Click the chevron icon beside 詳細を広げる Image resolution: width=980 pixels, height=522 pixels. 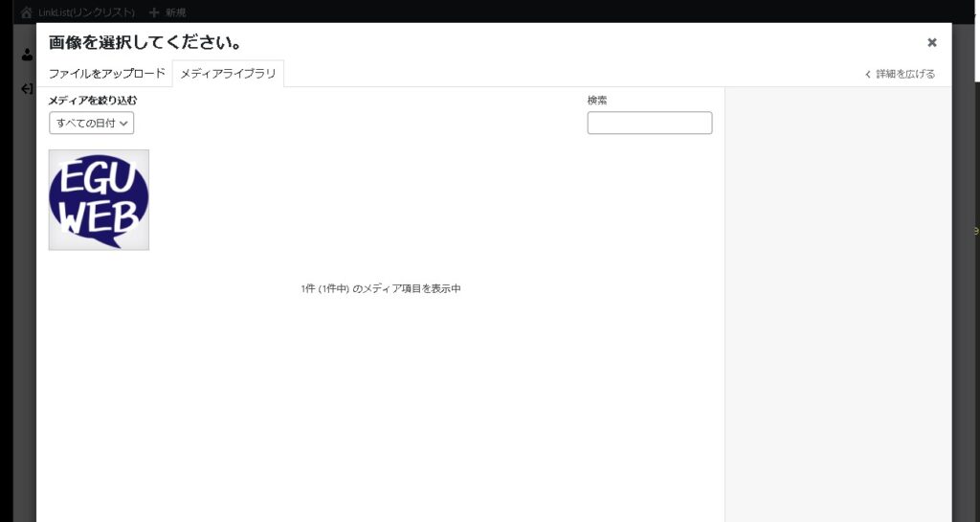[x=867, y=74]
